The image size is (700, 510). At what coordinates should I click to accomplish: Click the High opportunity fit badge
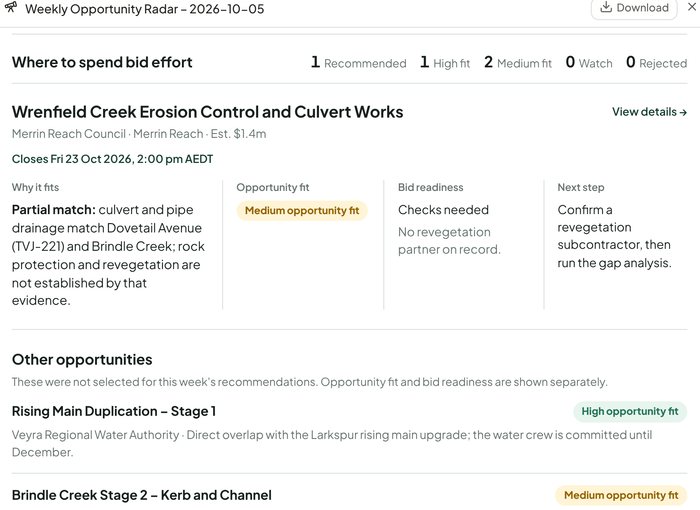click(x=630, y=411)
